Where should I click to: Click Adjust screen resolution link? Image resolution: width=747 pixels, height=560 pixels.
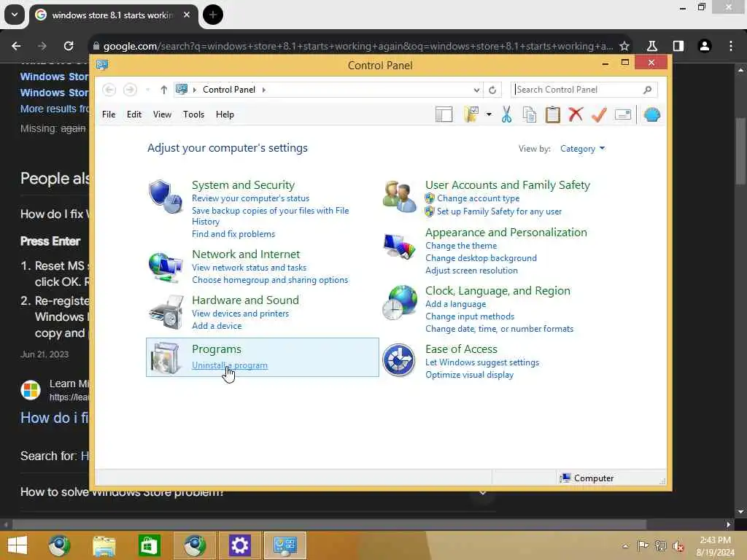pyautogui.click(x=471, y=271)
